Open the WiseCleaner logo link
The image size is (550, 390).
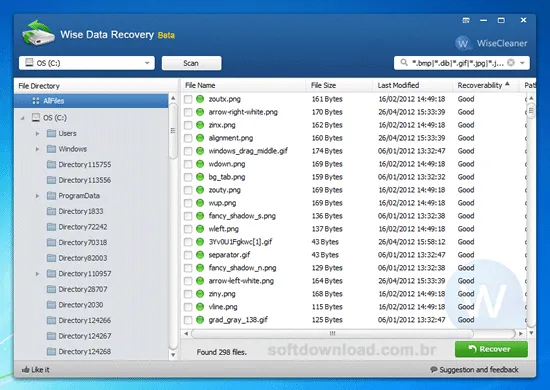(491, 43)
